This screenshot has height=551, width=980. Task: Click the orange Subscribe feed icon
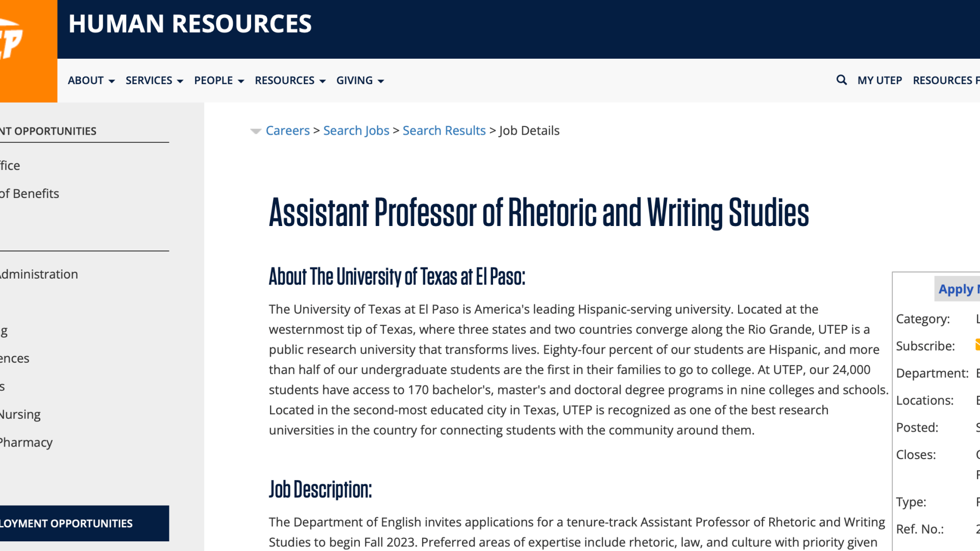pyautogui.click(x=977, y=345)
